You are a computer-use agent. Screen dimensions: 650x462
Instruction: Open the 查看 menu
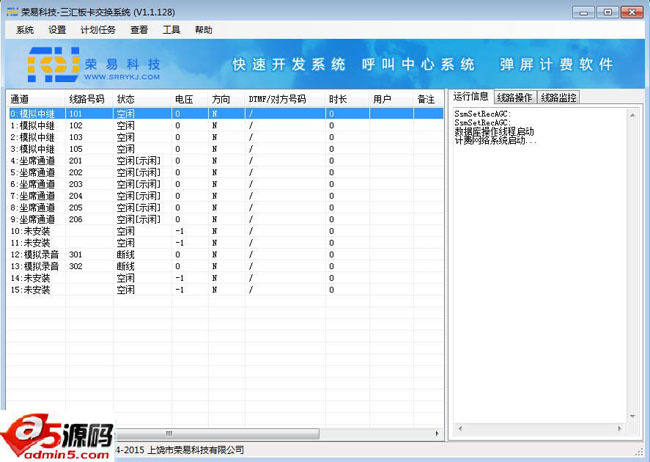[139, 30]
